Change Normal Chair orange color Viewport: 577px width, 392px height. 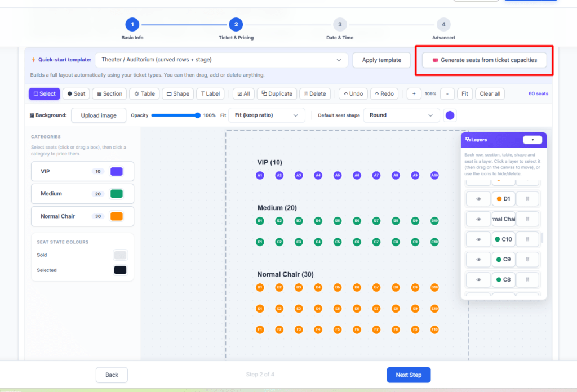click(117, 216)
